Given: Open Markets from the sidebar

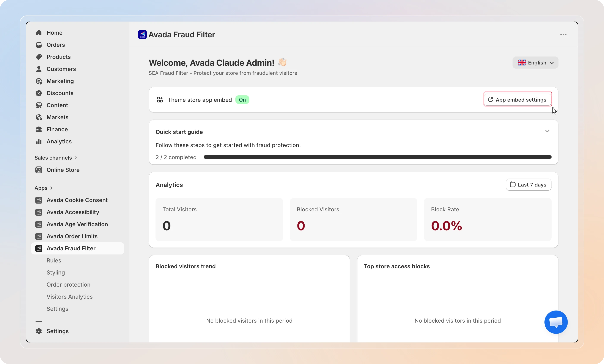Looking at the screenshot, I should pyautogui.click(x=77, y=117).
